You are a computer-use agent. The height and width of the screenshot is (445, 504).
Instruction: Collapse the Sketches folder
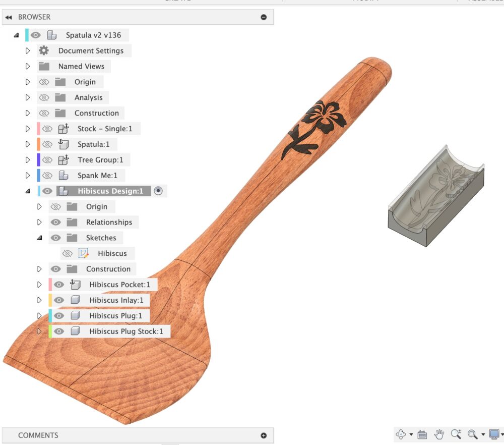[39, 238]
